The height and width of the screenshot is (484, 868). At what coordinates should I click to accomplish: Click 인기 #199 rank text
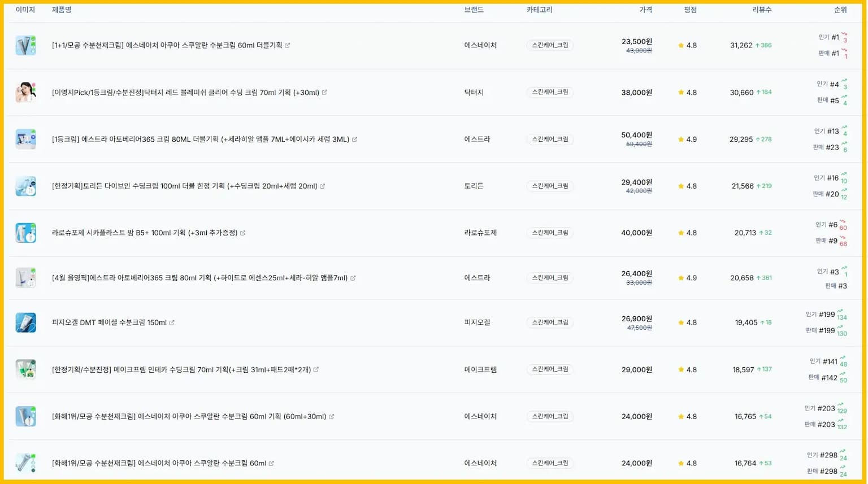(x=820, y=315)
